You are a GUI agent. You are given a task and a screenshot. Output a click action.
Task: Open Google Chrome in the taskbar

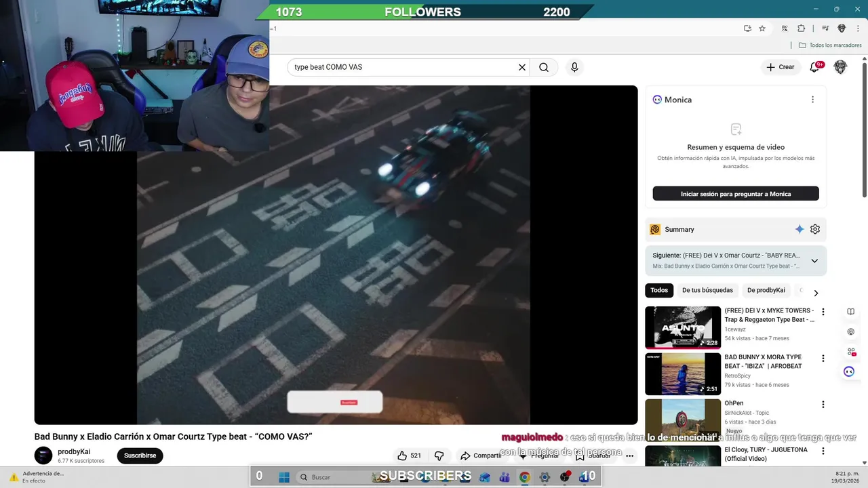tap(524, 476)
